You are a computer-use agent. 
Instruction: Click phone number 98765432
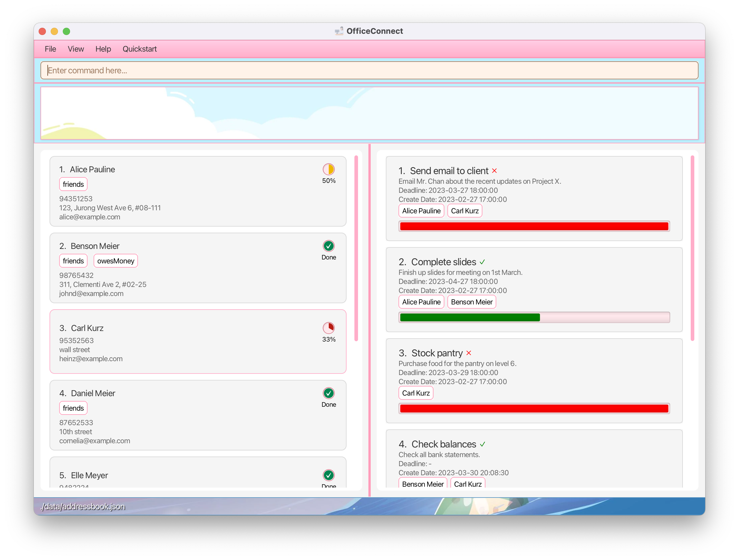click(76, 276)
